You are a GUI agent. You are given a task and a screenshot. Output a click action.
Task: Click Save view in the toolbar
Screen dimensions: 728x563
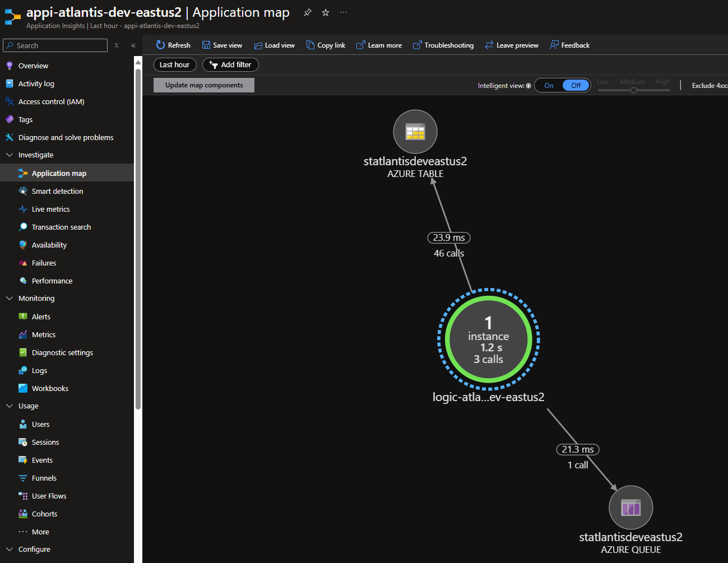click(x=222, y=45)
